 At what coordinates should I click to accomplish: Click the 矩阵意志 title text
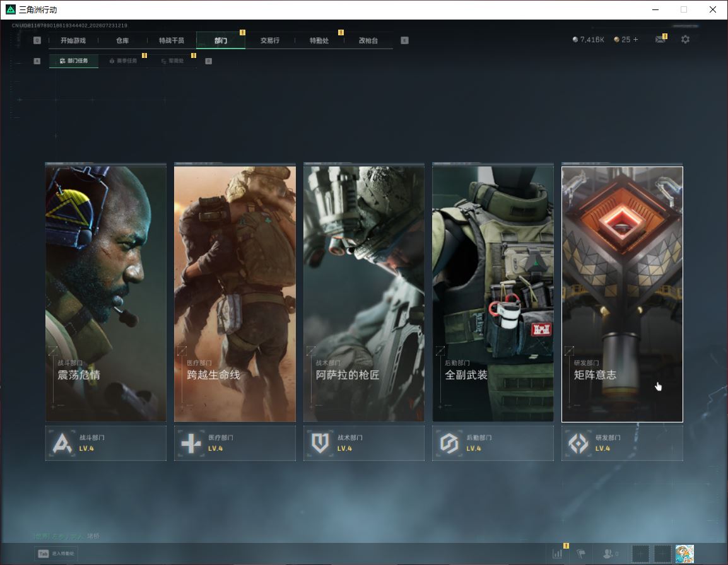pyautogui.click(x=595, y=375)
